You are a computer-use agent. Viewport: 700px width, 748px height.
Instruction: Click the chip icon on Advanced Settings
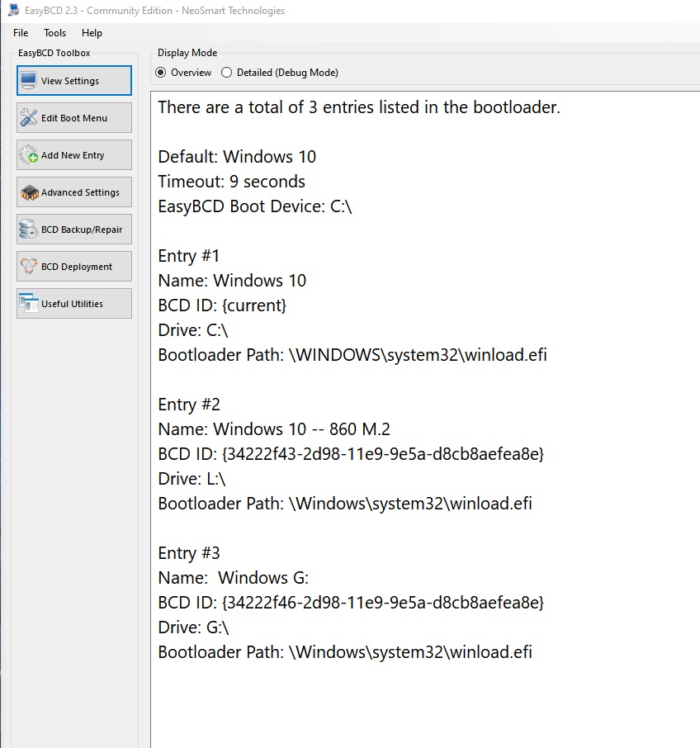point(29,192)
